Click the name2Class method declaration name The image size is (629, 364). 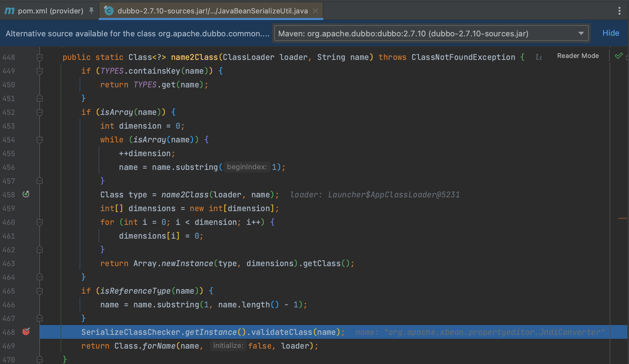[x=194, y=57]
